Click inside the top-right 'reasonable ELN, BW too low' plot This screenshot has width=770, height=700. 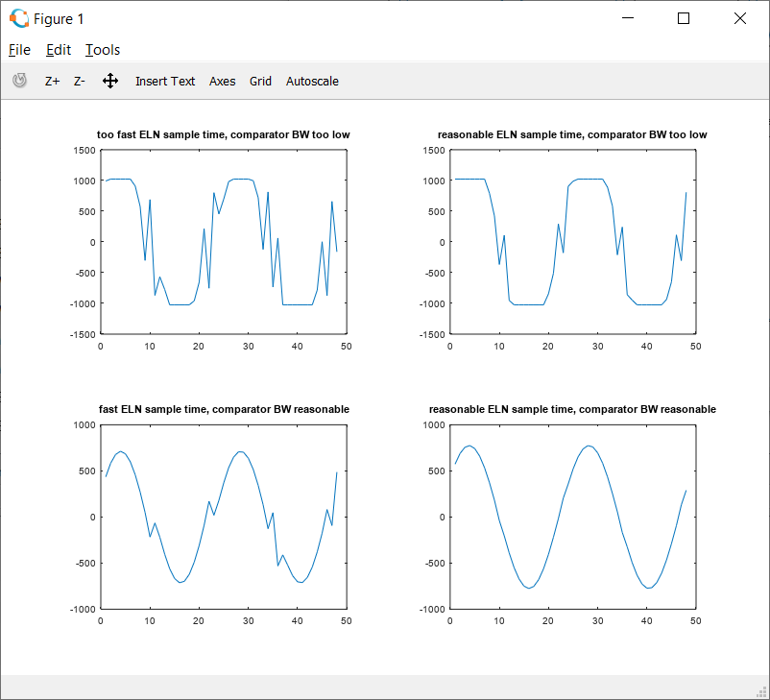(x=572, y=241)
